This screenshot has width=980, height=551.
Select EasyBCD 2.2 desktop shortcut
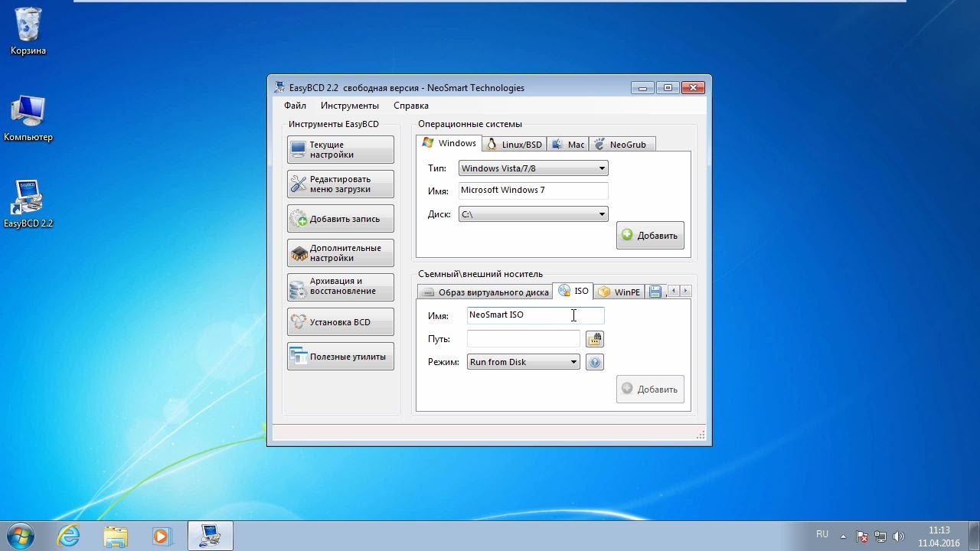point(28,205)
